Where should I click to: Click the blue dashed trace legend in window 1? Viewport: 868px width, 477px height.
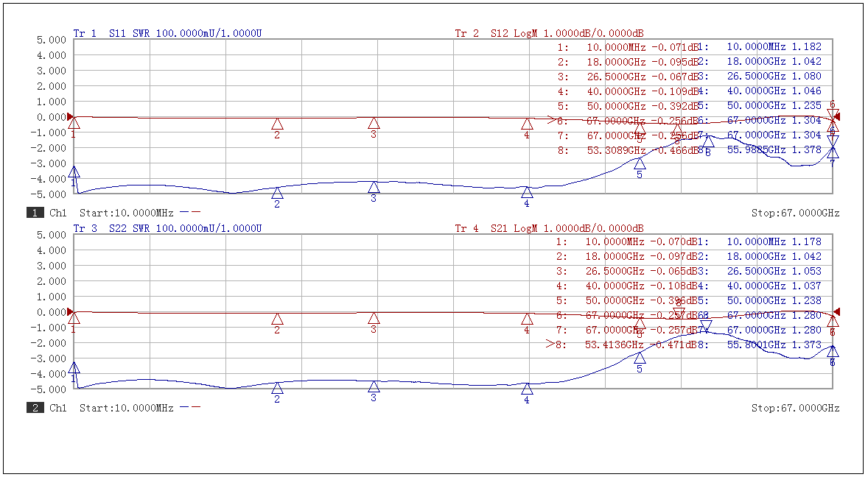(189, 213)
